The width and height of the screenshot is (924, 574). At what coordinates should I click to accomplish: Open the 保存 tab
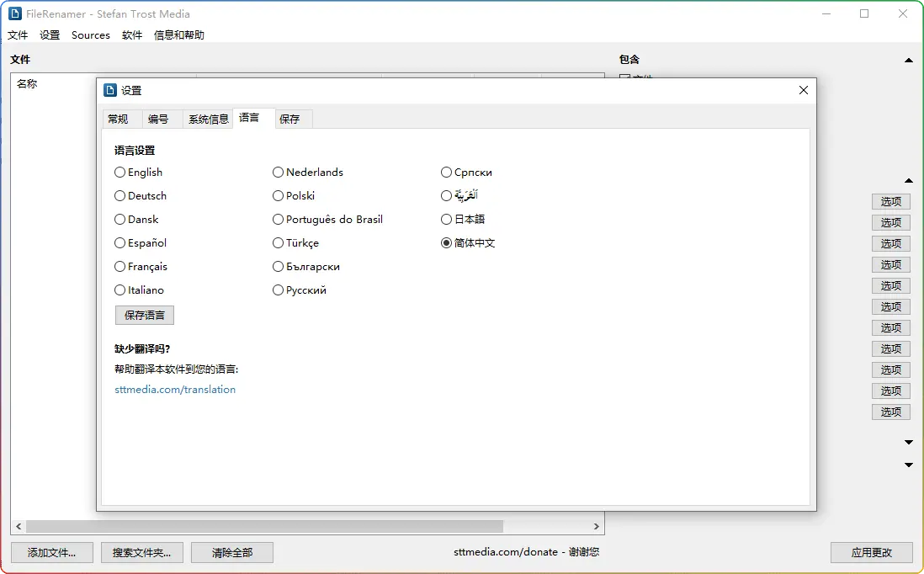pyautogui.click(x=289, y=120)
